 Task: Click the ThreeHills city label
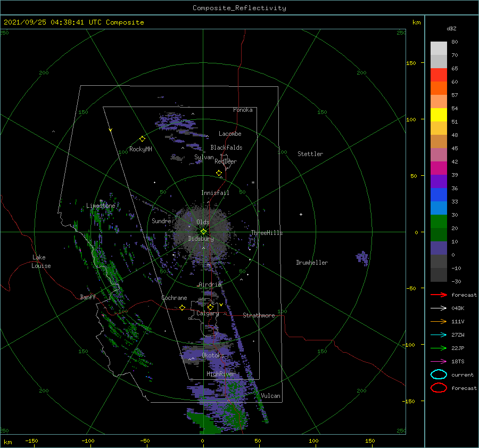(267, 233)
